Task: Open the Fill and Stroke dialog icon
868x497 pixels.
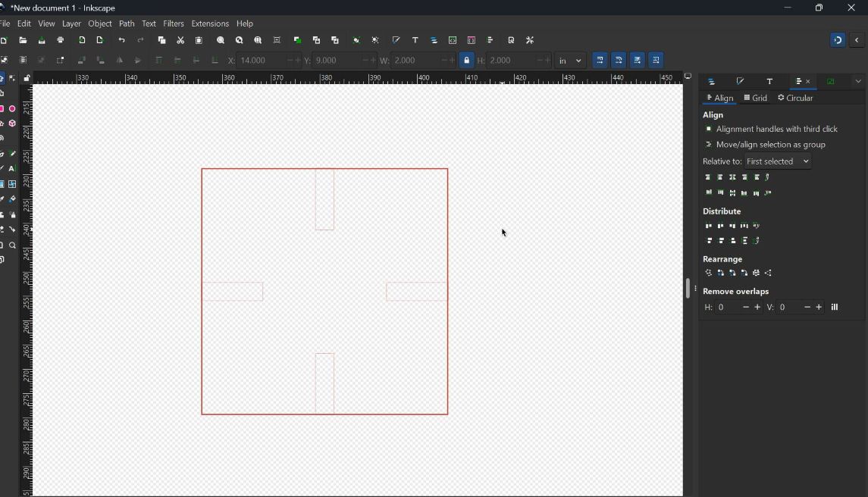Action: 396,40
